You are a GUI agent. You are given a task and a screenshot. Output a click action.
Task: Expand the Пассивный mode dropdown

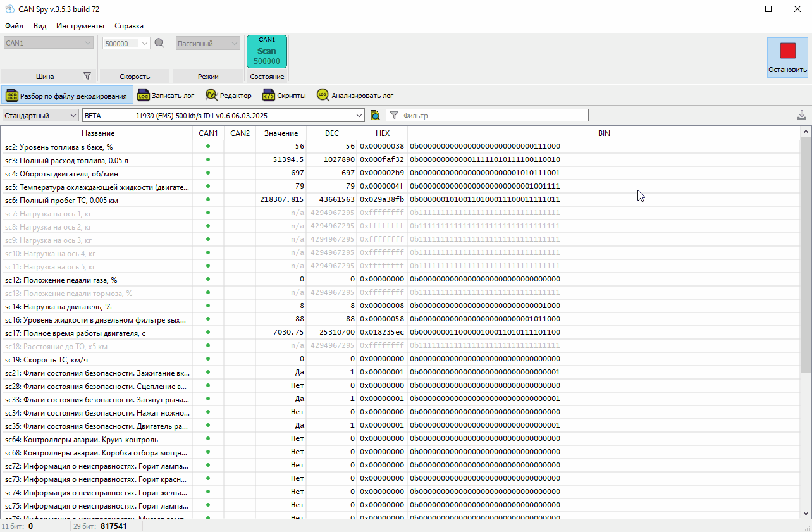coord(207,43)
